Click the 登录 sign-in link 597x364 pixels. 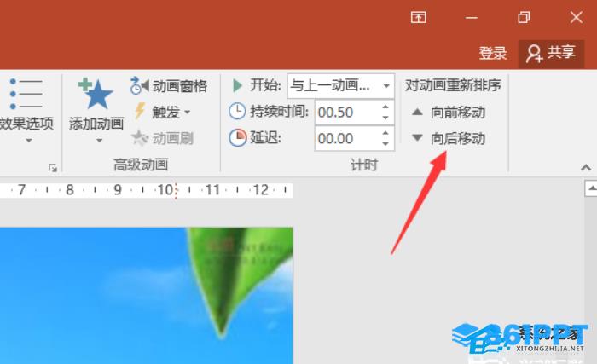[x=493, y=54]
